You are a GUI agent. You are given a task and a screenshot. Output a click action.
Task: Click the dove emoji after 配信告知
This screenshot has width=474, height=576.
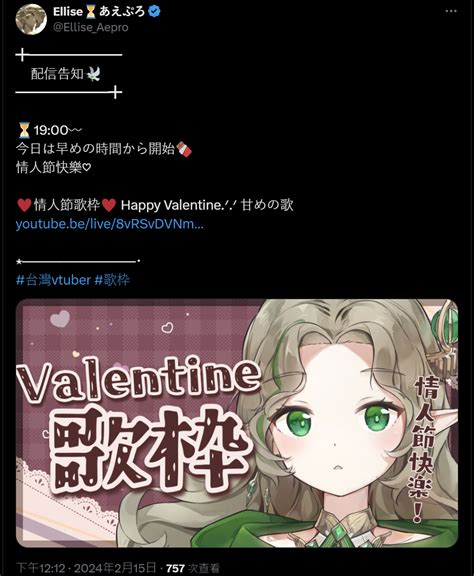[x=93, y=74]
